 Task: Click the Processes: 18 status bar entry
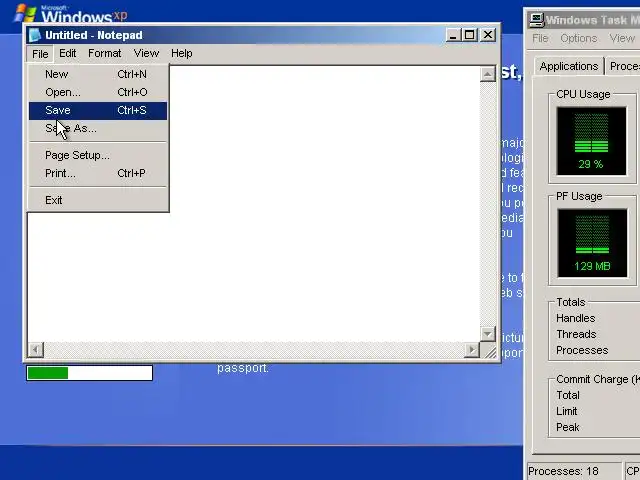point(574,471)
